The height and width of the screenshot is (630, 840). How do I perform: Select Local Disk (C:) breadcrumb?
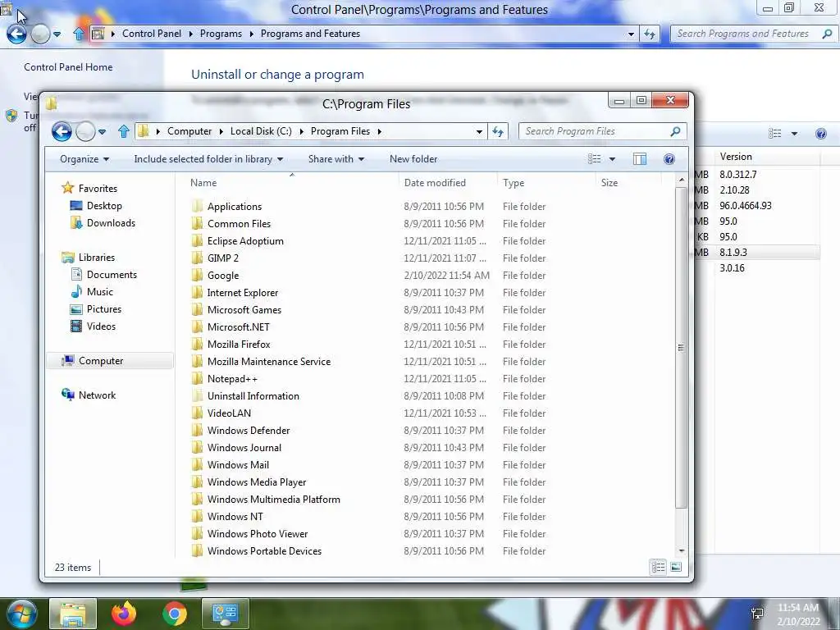(x=261, y=131)
